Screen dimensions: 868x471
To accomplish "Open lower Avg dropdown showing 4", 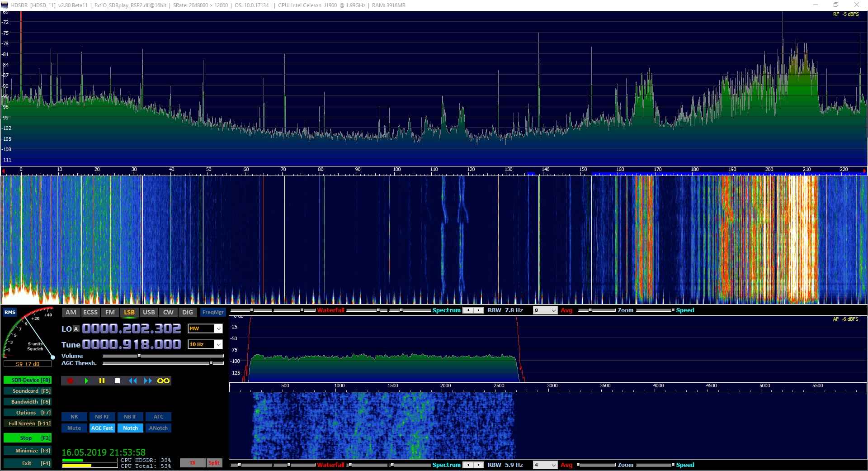I will point(545,465).
